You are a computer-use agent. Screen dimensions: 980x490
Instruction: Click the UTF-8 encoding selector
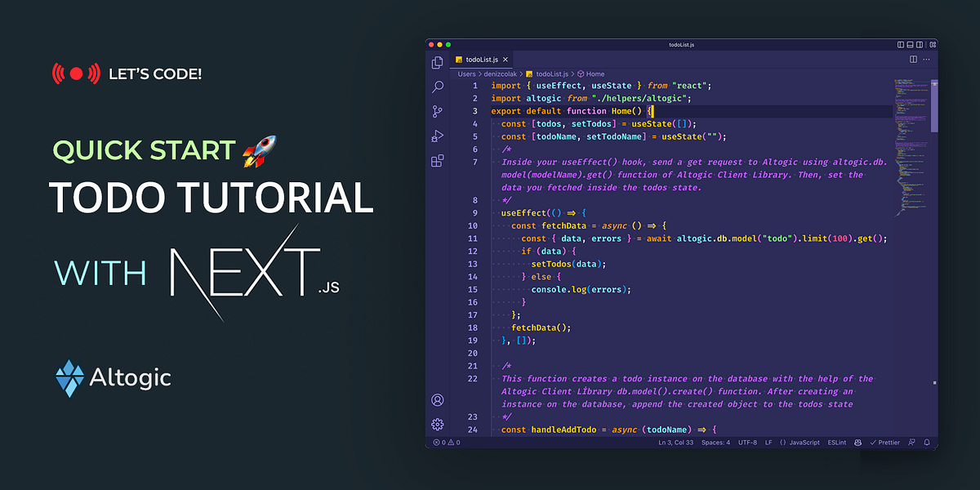click(x=748, y=442)
